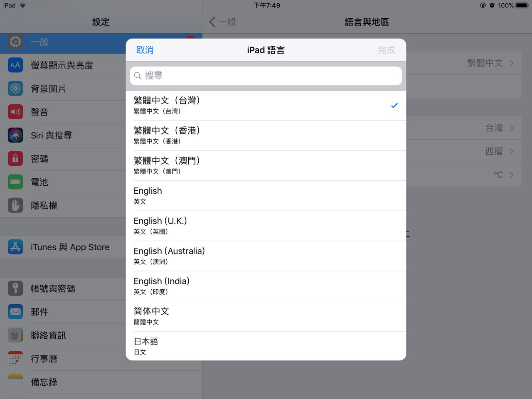Tap the search magnifier icon in language dialog

(x=138, y=76)
